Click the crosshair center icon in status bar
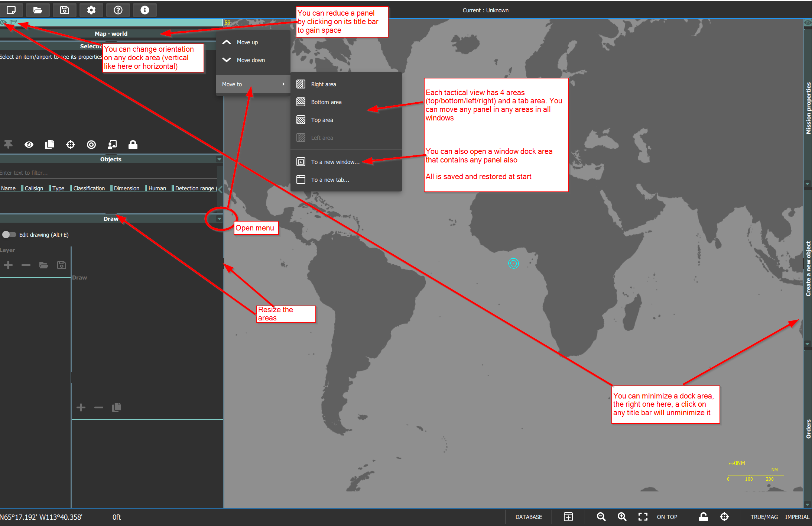The width and height of the screenshot is (812, 526). (x=724, y=517)
